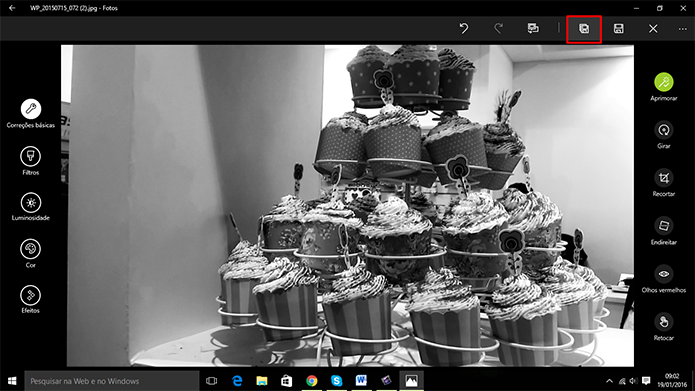Open the volume control in tray
This screenshot has height=391, width=695.
coord(633,381)
